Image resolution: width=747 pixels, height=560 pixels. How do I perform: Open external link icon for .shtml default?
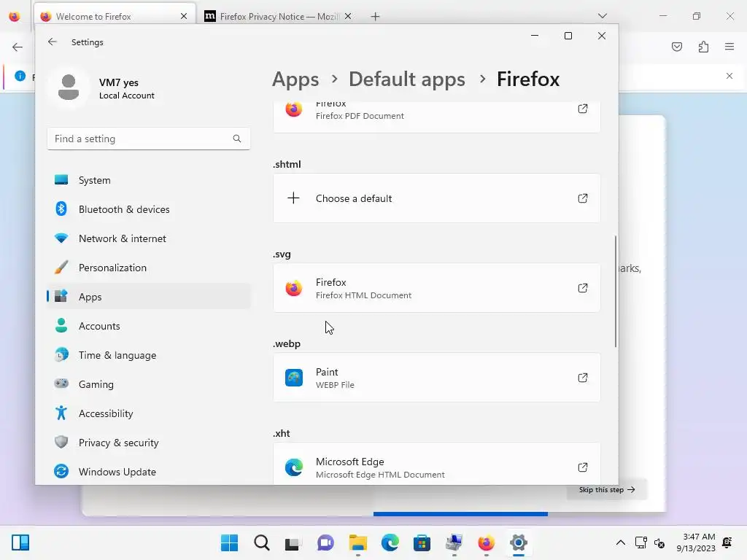pyautogui.click(x=583, y=198)
